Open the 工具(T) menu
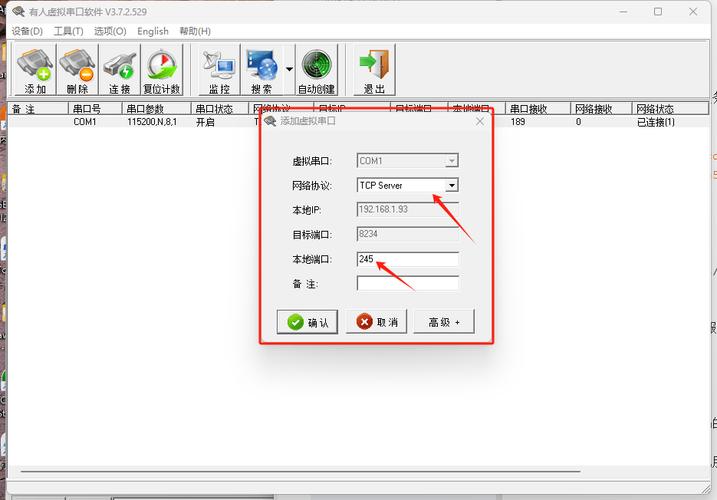 pyautogui.click(x=68, y=31)
